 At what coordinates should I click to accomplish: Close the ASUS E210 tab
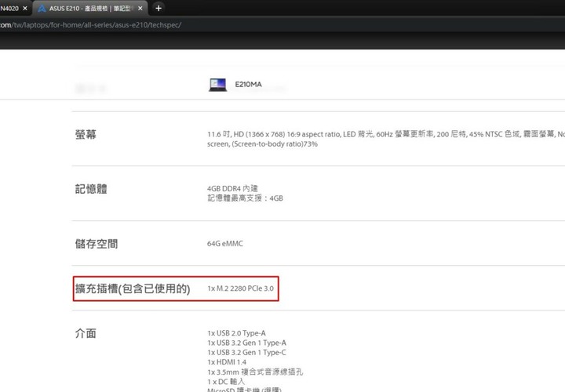coord(140,9)
